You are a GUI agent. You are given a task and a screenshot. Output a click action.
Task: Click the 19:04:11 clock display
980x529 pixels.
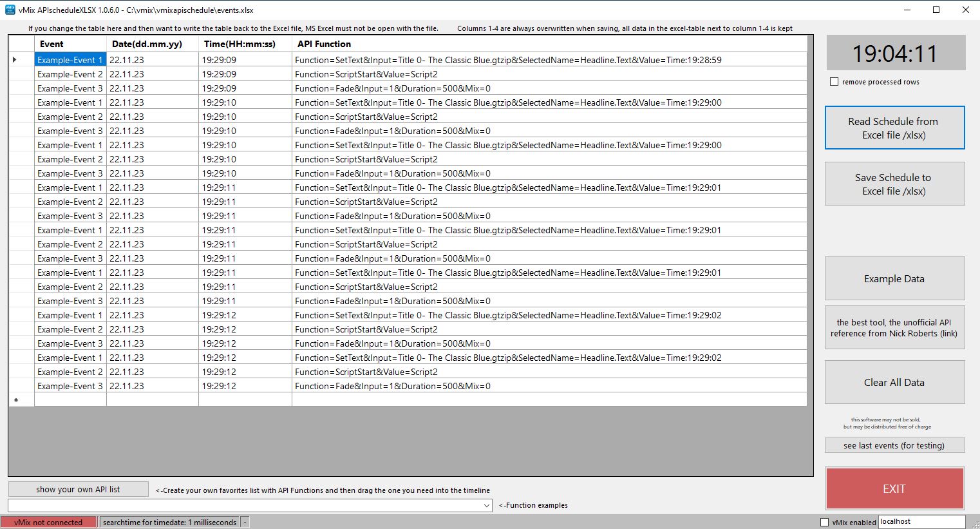895,53
